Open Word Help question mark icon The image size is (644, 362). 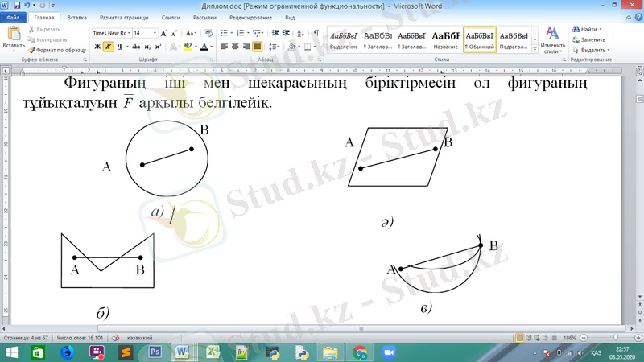pyautogui.click(x=638, y=17)
